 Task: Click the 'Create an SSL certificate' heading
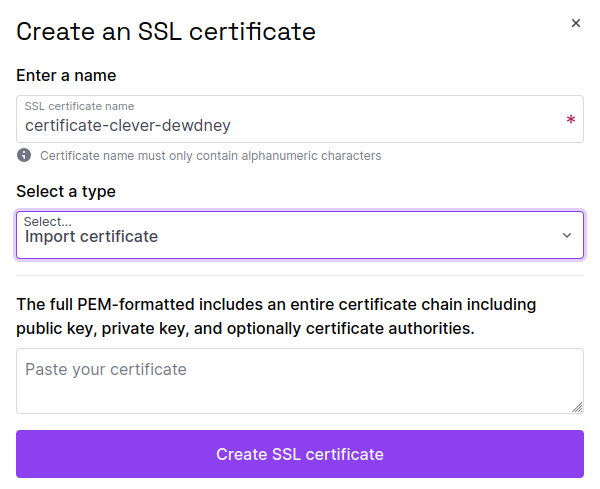pyautogui.click(x=166, y=31)
